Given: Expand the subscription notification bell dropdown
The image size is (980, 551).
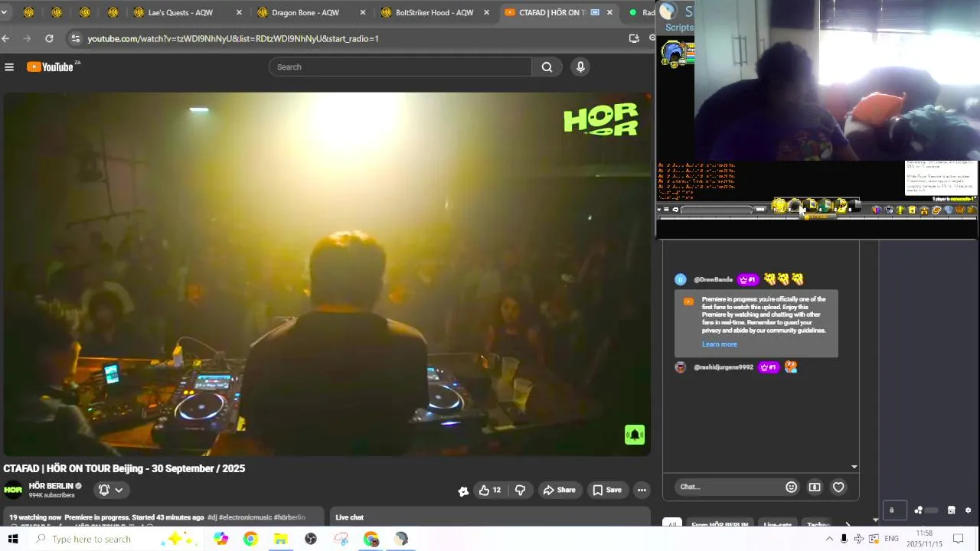Looking at the screenshot, I should 111,490.
